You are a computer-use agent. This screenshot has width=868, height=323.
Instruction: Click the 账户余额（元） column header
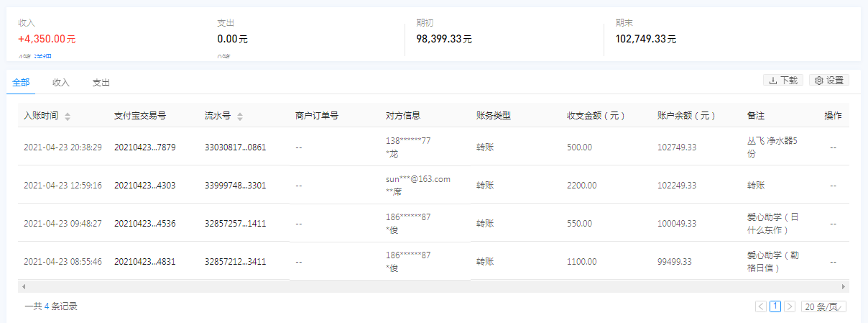pyautogui.click(x=687, y=116)
